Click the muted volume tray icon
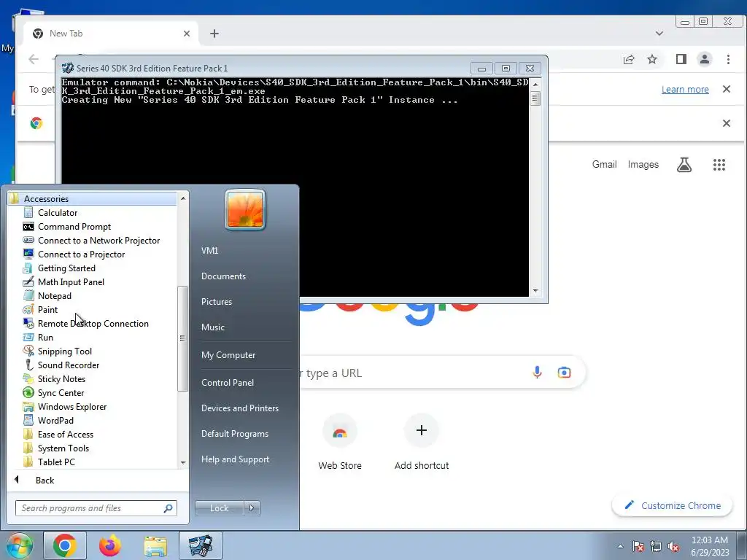 point(673,546)
